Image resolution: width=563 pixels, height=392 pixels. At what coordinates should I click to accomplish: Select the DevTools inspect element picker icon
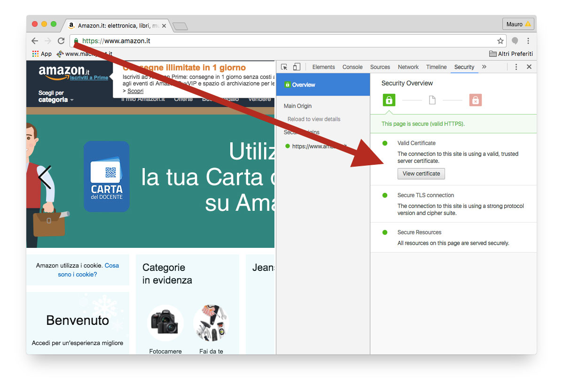click(x=284, y=67)
